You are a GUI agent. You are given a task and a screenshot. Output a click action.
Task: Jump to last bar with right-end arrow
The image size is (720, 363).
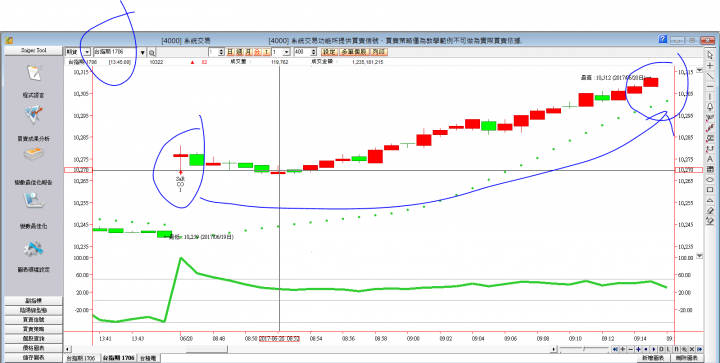tap(700, 349)
